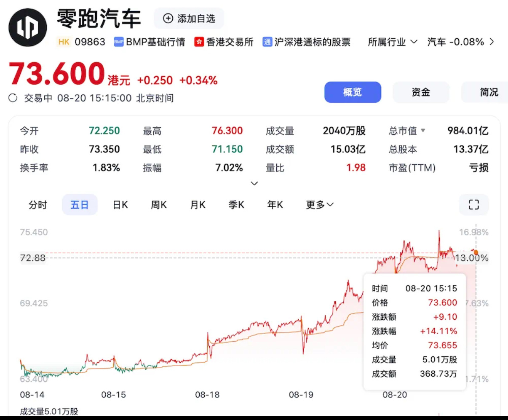
Task: Select the 月K chart tab
Action: [x=198, y=205]
